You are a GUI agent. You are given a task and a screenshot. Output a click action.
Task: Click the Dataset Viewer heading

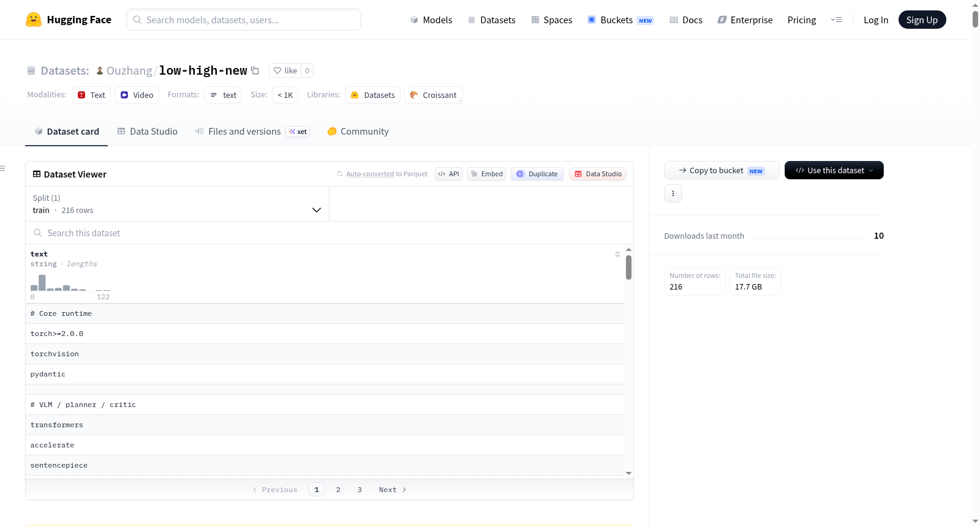coord(75,174)
